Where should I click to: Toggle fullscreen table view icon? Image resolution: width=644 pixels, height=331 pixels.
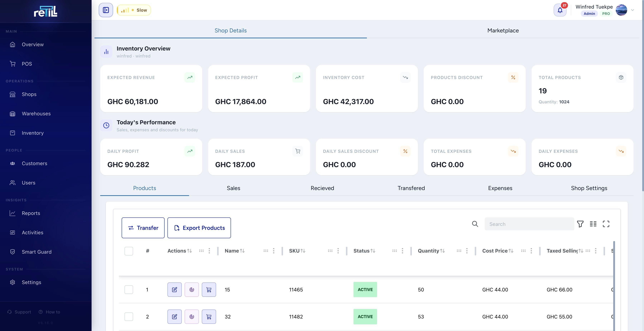click(606, 224)
